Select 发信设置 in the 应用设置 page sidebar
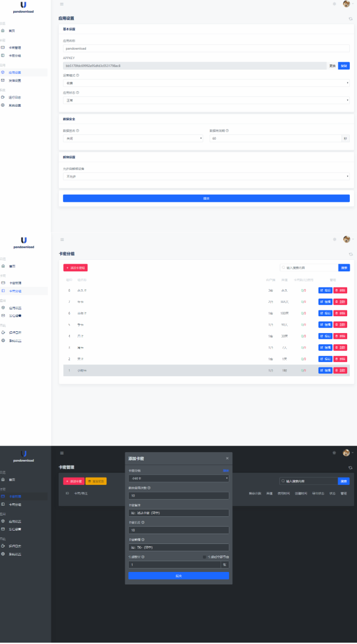Screen dimensions: 357x644 (15, 80)
